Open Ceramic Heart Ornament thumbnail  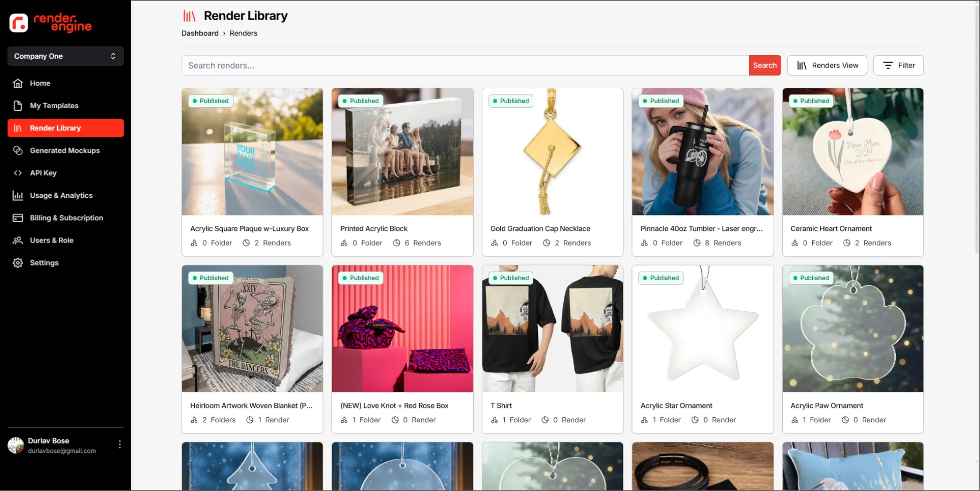click(853, 152)
